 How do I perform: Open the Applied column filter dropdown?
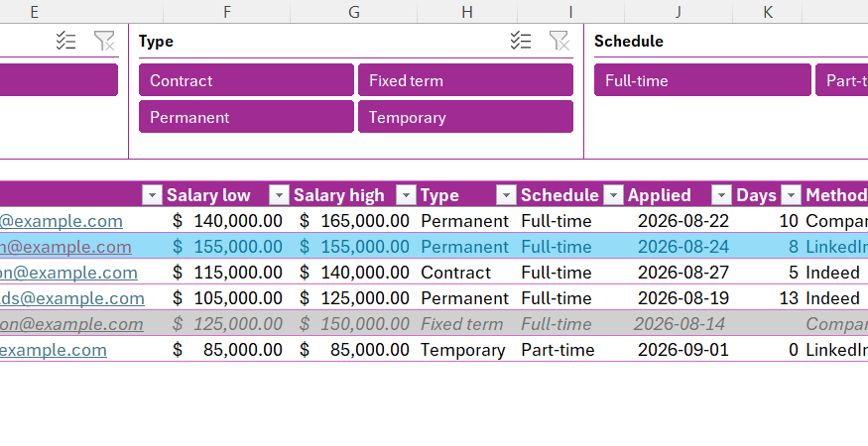tap(721, 195)
